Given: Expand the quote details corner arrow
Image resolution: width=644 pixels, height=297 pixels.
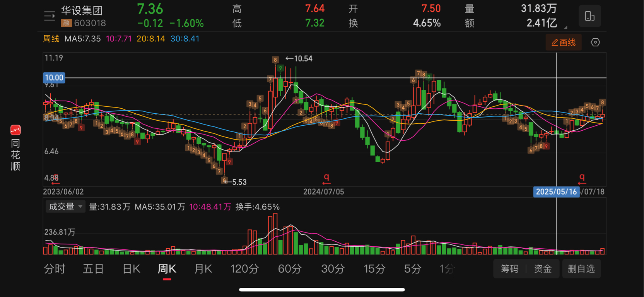Looking at the screenshot, I should tap(565, 27).
